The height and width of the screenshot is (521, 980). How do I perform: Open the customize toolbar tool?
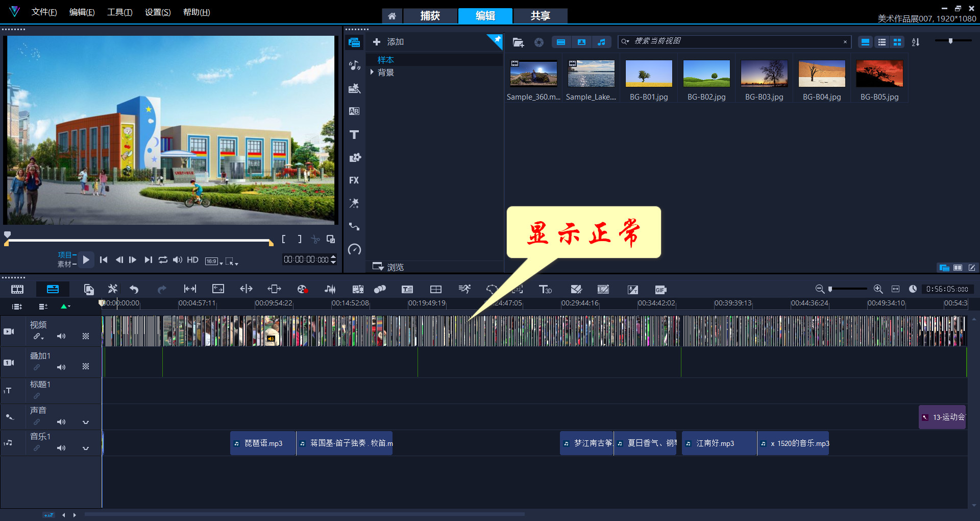pyautogui.click(x=112, y=290)
